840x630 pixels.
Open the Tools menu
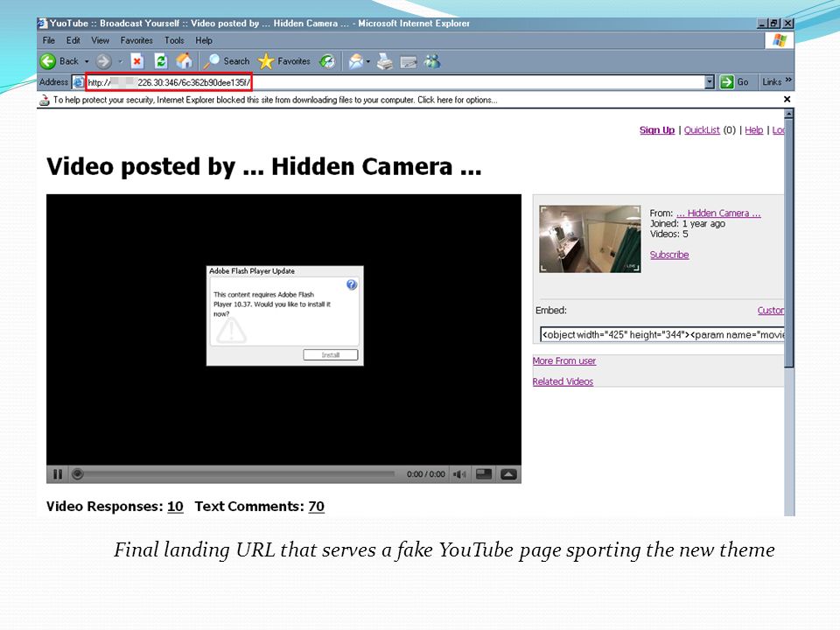pos(174,40)
